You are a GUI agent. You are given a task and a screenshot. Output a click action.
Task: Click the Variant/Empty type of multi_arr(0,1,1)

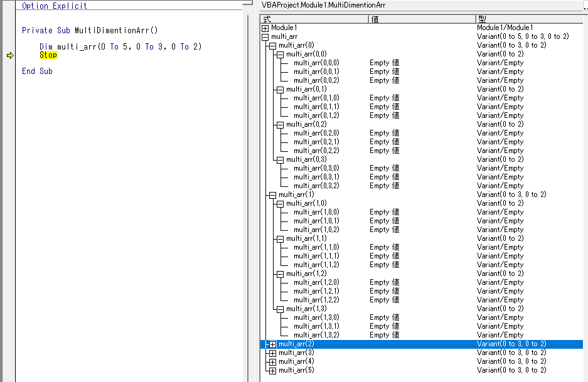(x=500, y=107)
